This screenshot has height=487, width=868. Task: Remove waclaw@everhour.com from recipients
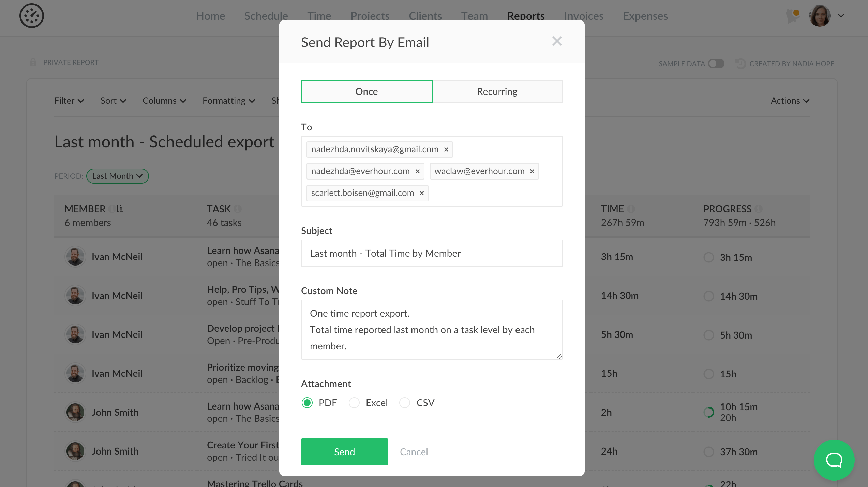(x=532, y=171)
